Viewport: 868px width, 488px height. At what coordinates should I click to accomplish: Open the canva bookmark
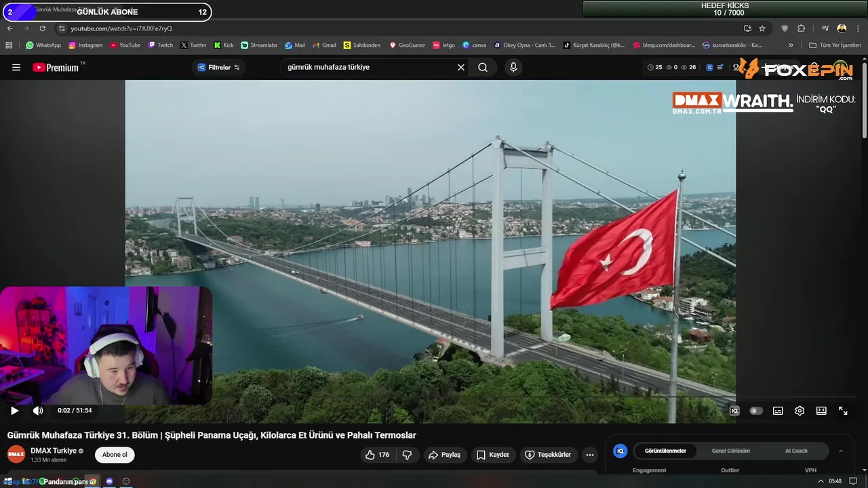[474, 45]
